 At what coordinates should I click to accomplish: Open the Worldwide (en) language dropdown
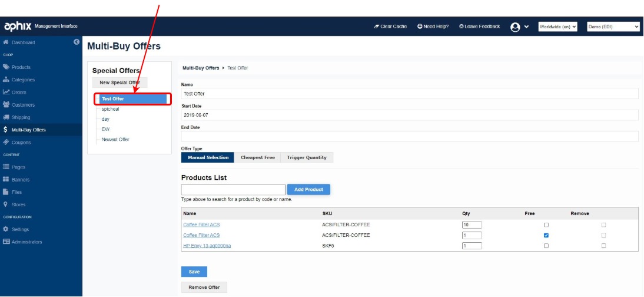pyautogui.click(x=557, y=27)
